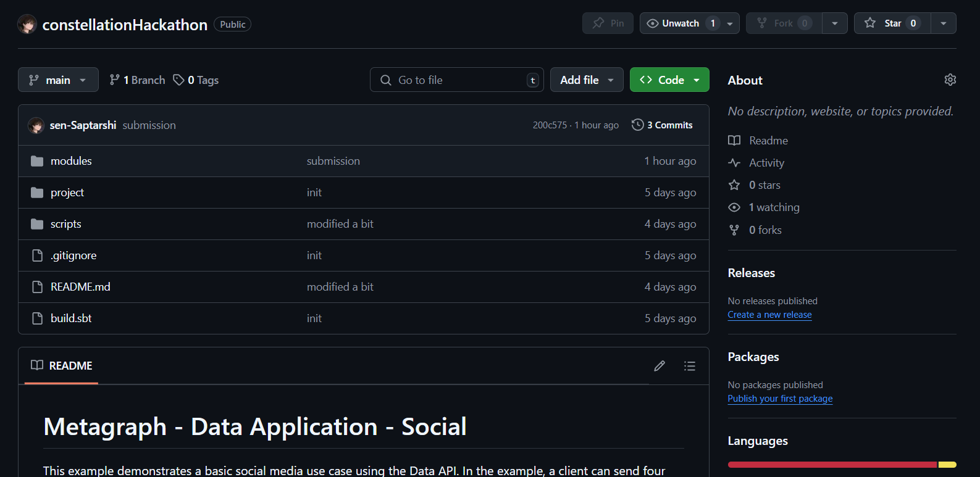Open 'submission' commit message in modules row
The width and height of the screenshot is (980, 477).
click(333, 161)
